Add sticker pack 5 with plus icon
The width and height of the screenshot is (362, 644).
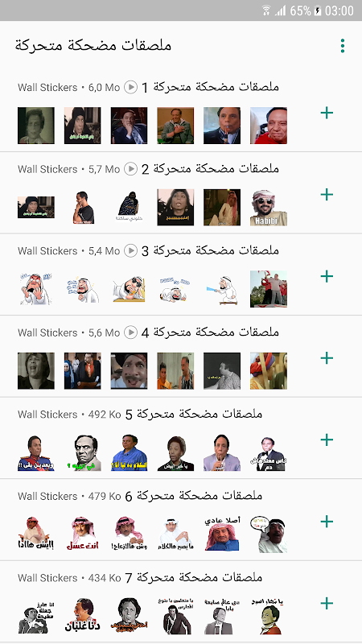click(327, 440)
